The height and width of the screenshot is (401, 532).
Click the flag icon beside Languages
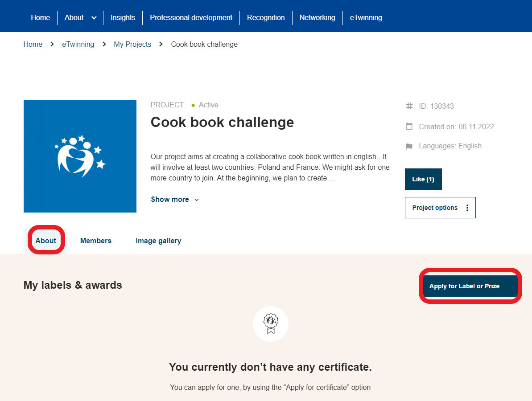click(409, 146)
